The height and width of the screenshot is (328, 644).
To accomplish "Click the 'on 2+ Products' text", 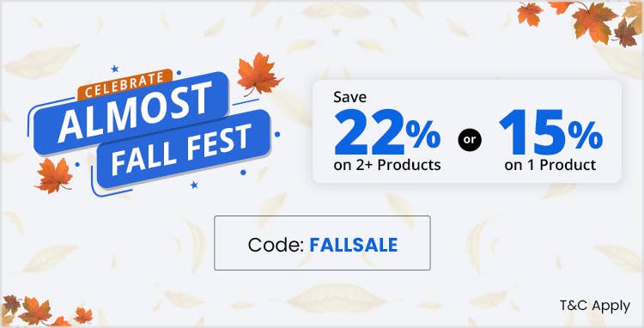I will 387,165.
